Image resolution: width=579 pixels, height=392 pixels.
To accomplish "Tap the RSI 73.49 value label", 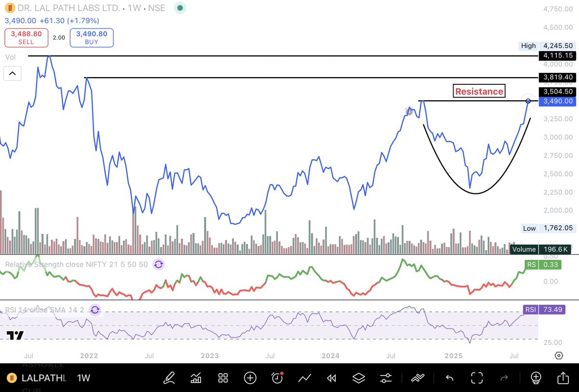I will 544,310.
